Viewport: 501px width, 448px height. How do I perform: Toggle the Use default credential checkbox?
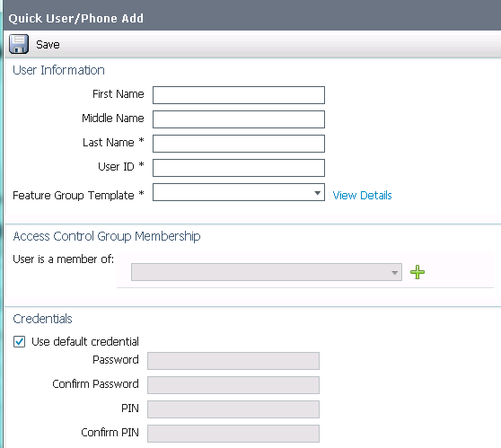[x=19, y=341]
